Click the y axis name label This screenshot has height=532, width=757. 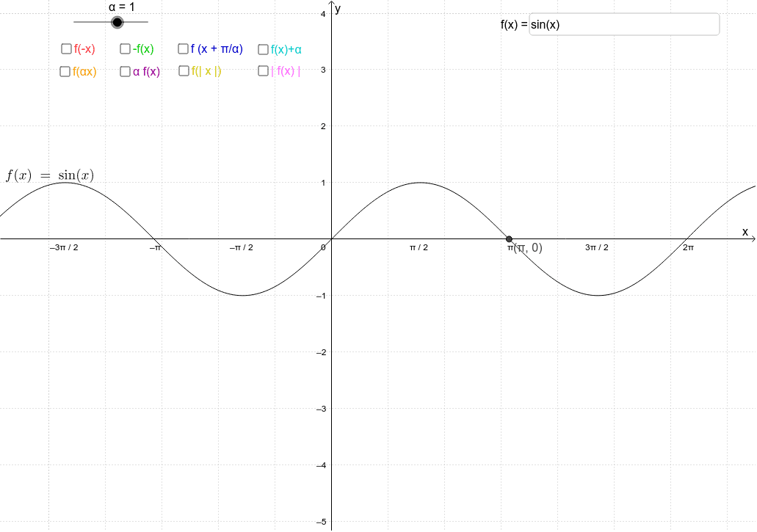(338, 9)
